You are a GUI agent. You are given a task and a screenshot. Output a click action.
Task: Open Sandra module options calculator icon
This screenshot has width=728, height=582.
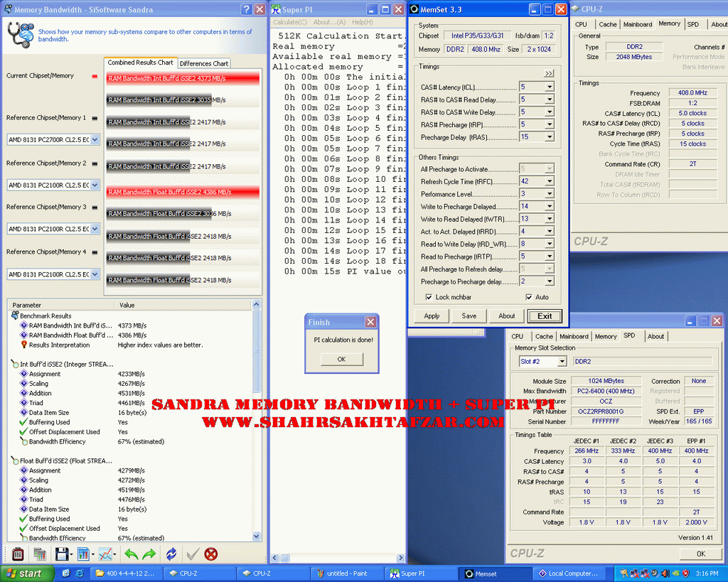click(x=18, y=554)
